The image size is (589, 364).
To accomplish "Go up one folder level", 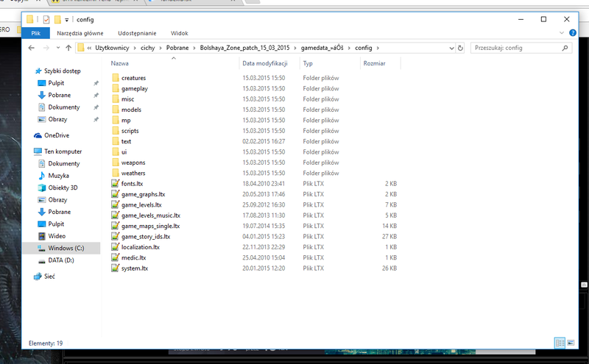I will (x=67, y=48).
